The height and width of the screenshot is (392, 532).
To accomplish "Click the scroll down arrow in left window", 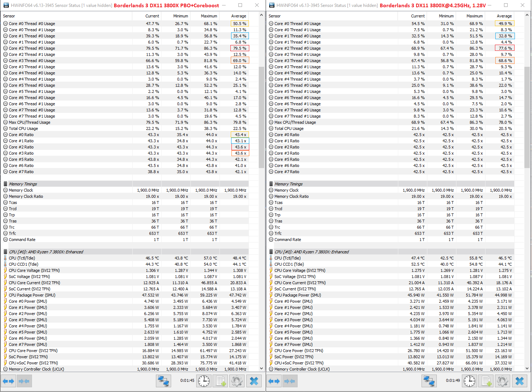I will pos(261,368).
